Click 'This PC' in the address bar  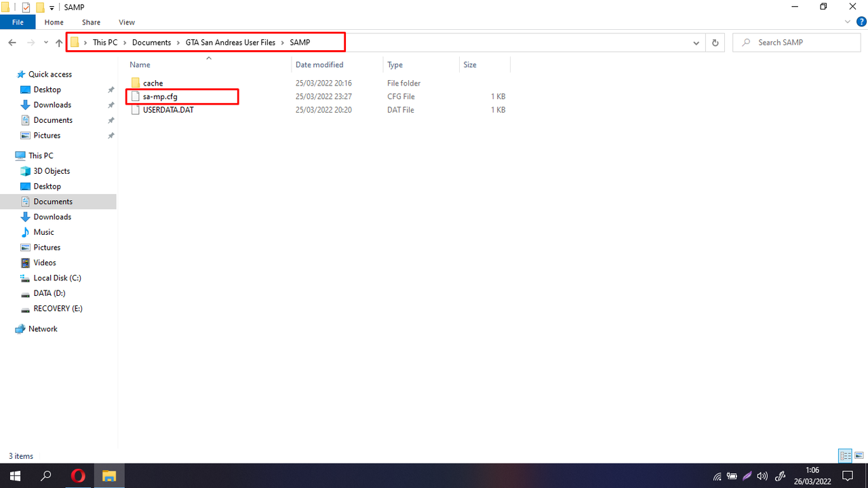(105, 42)
